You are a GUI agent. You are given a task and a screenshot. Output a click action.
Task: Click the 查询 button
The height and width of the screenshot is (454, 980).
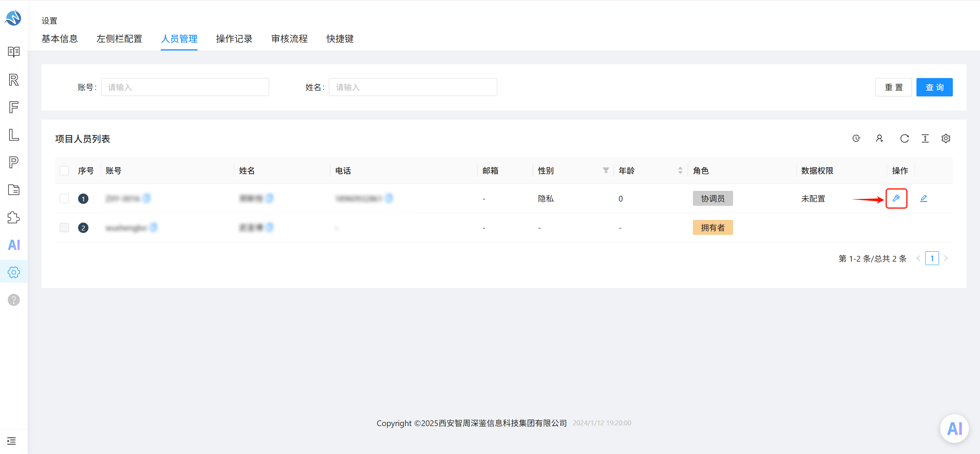click(934, 87)
